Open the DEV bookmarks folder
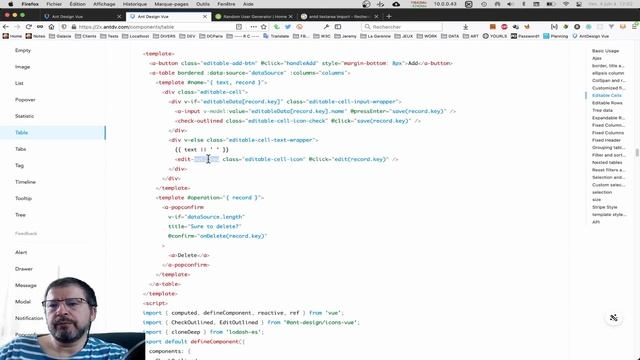Screen dimensions: 640x360 (x=187, y=36)
